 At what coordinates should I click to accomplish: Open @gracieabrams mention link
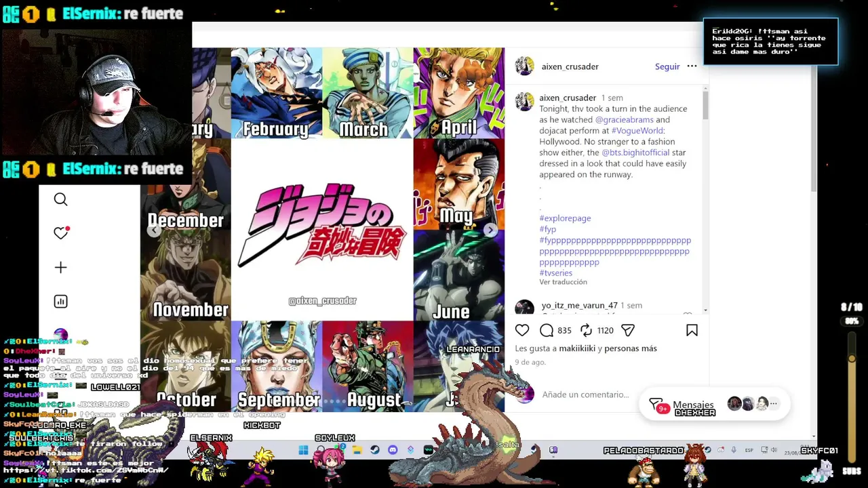point(624,120)
